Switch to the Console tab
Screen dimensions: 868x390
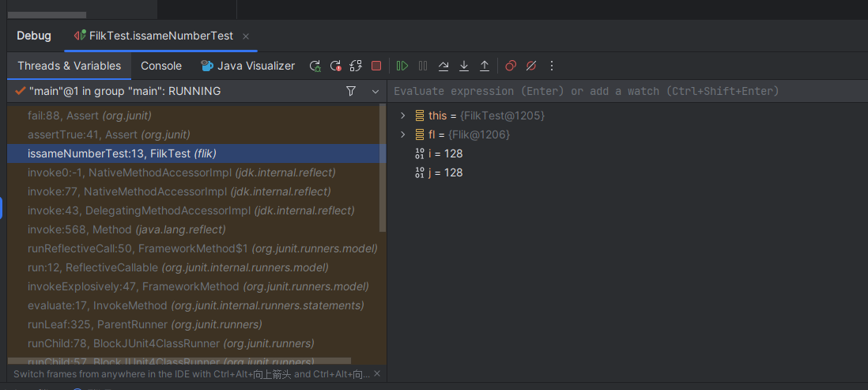tap(161, 66)
